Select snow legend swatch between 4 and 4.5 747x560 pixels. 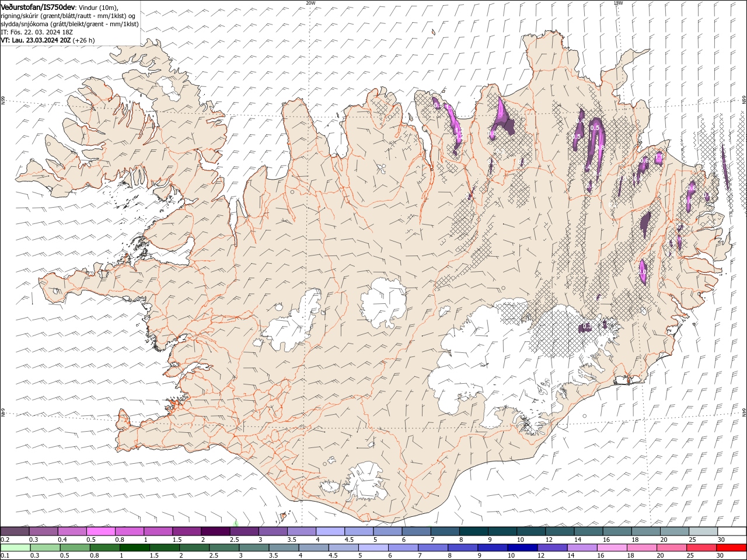coord(330,531)
